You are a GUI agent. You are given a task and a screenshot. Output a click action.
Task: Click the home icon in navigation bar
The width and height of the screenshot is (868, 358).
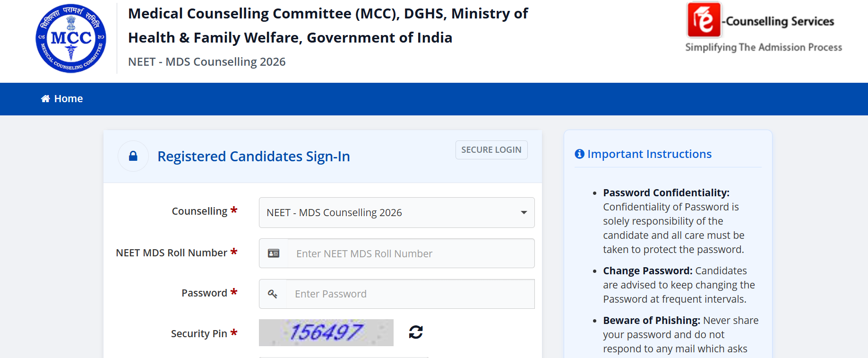(45, 98)
